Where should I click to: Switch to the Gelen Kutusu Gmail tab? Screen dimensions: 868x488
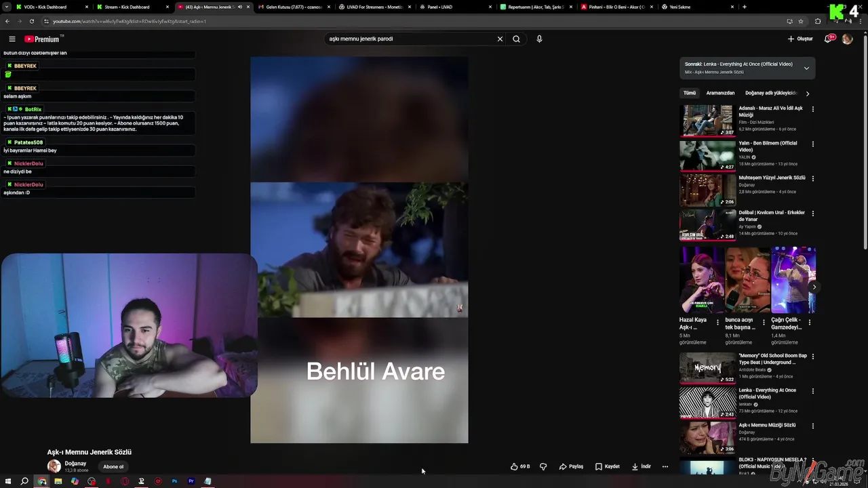[293, 7]
